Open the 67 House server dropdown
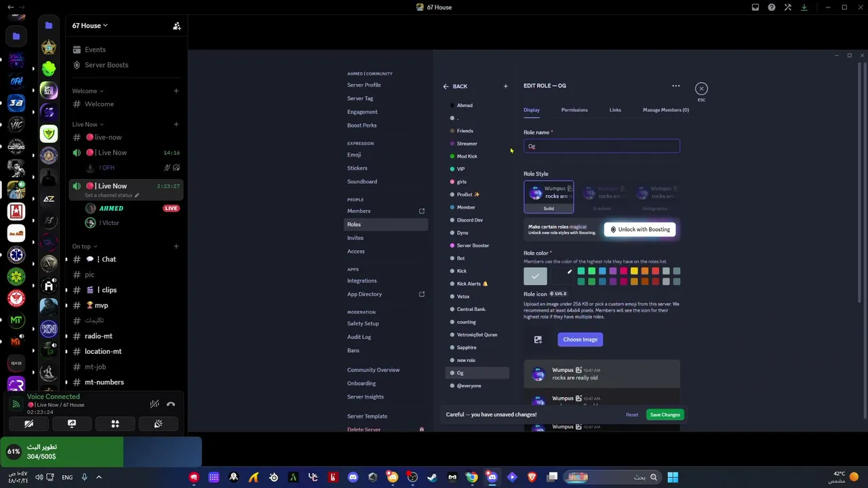Image resolution: width=868 pixels, height=488 pixels. [x=90, y=26]
